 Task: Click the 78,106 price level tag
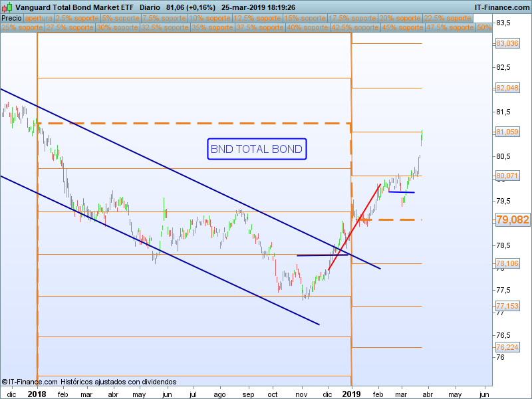point(507,263)
